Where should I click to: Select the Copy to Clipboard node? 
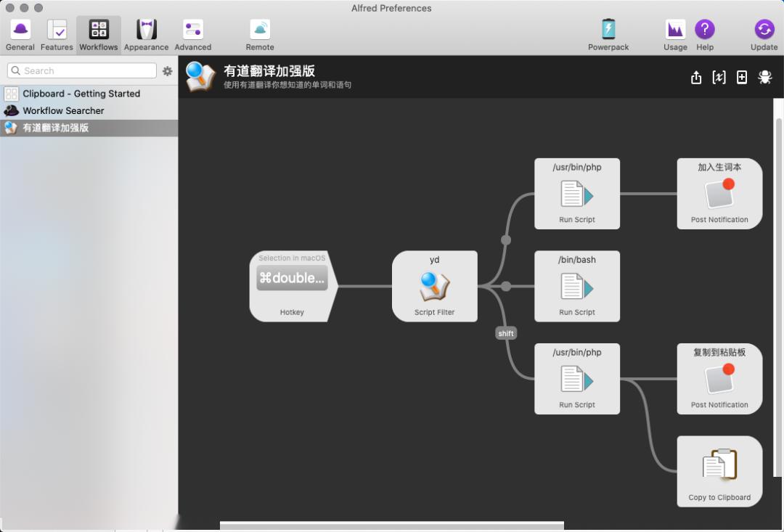pos(719,471)
